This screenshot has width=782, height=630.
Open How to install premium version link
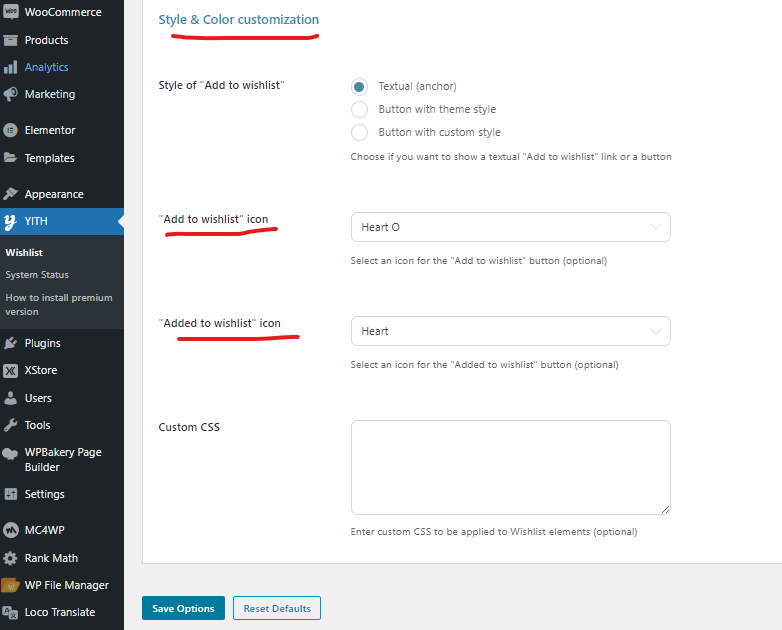(59, 304)
